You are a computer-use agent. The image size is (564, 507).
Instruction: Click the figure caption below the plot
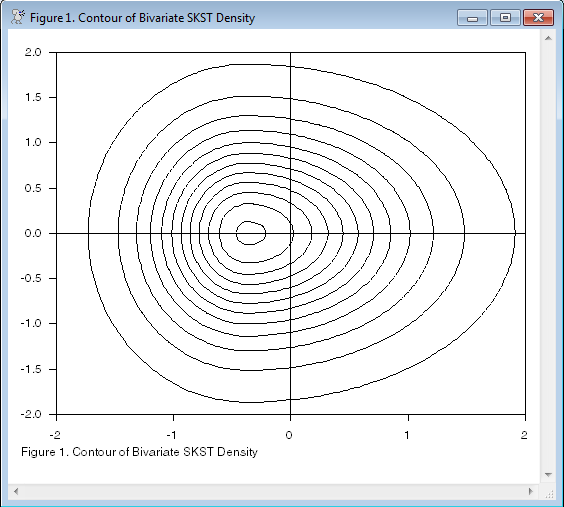(x=140, y=452)
